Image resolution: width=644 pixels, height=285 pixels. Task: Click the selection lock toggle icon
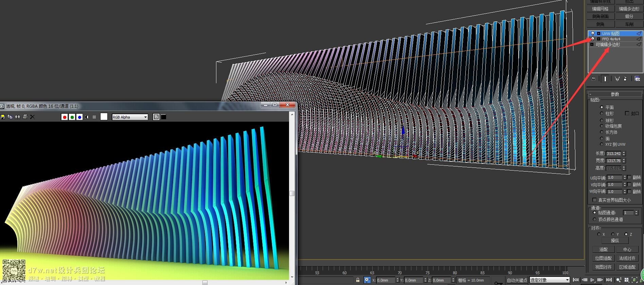point(358,280)
